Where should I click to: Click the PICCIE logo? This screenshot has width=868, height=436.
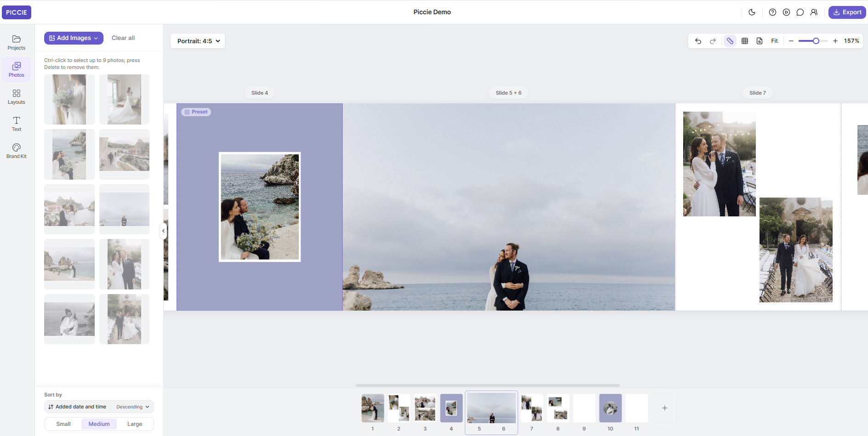[x=17, y=12]
